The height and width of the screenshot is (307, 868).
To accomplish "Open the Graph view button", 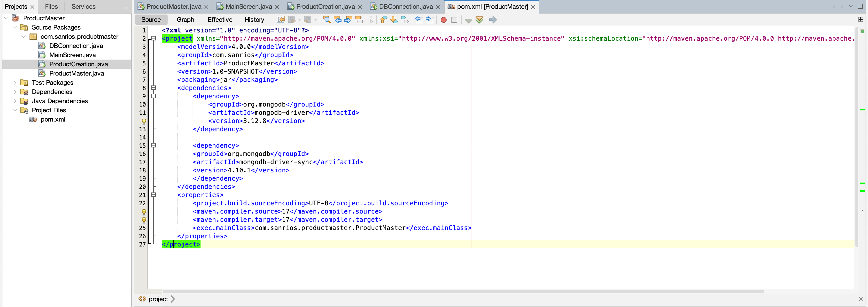I will click(x=185, y=20).
